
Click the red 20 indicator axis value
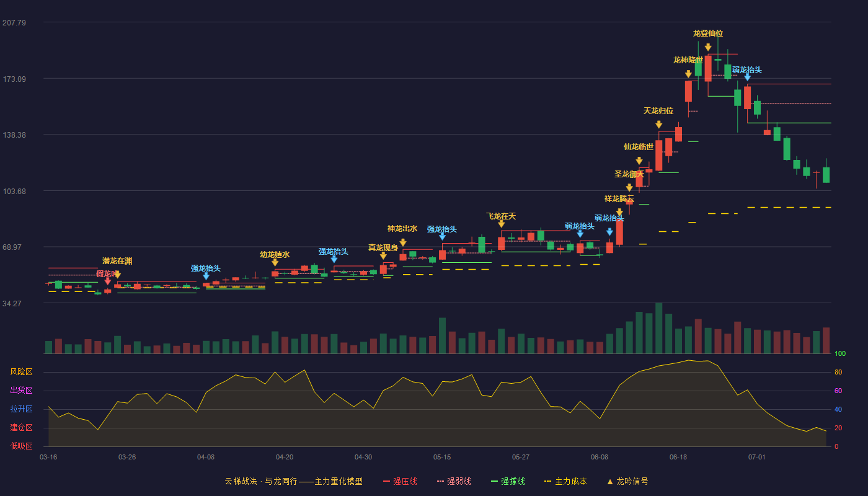[x=838, y=428]
